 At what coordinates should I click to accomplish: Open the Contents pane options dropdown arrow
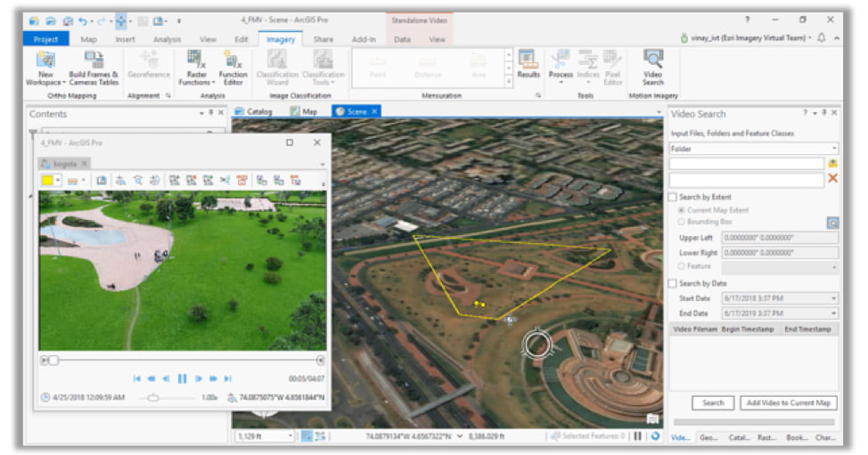pyautogui.click(x=201, y=113)
